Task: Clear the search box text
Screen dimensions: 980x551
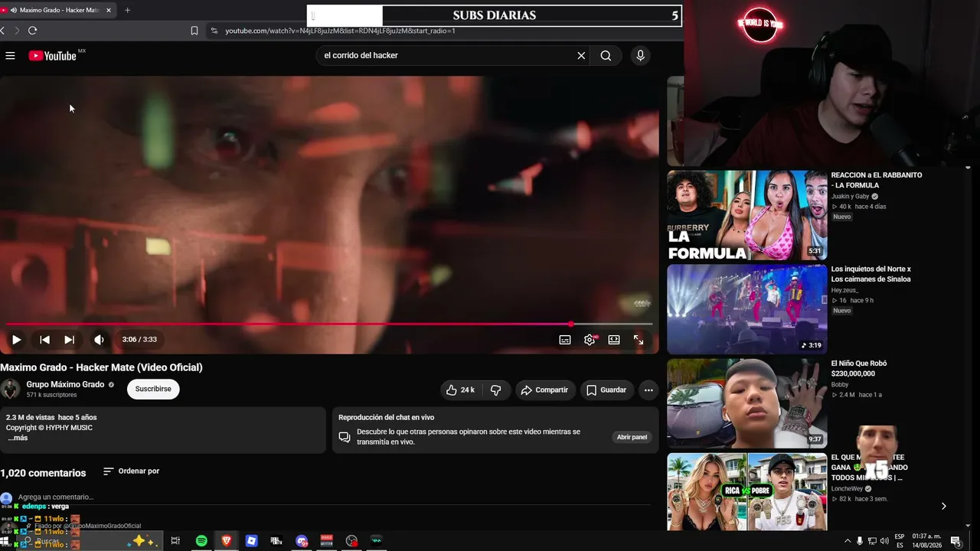Action: (581, 55)
